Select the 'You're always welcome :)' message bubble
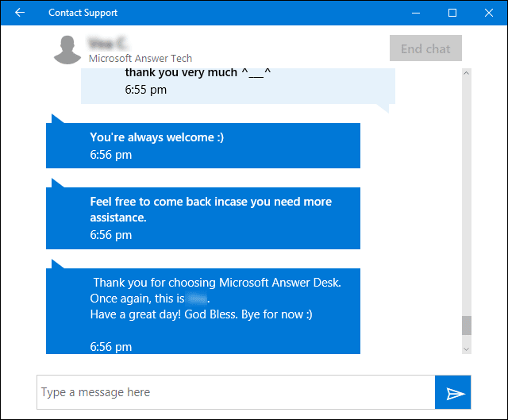508x420 pixels. (x=203, y=145)
